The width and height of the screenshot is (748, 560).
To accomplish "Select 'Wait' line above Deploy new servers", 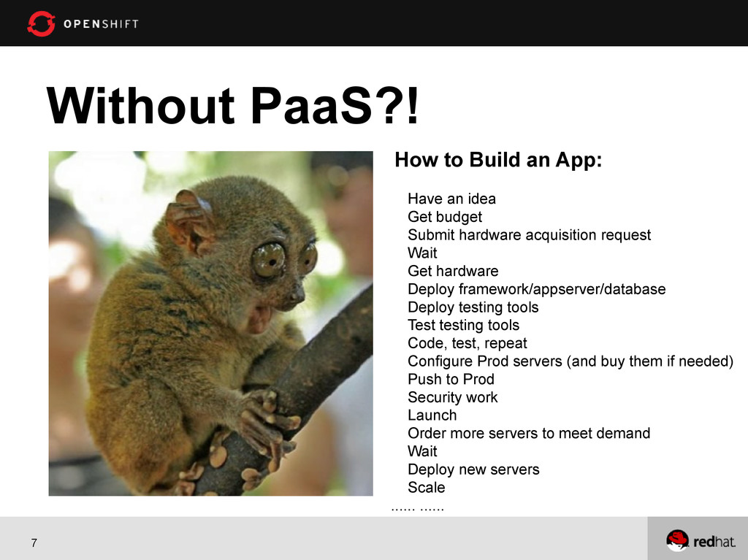I will pos(422,451).
